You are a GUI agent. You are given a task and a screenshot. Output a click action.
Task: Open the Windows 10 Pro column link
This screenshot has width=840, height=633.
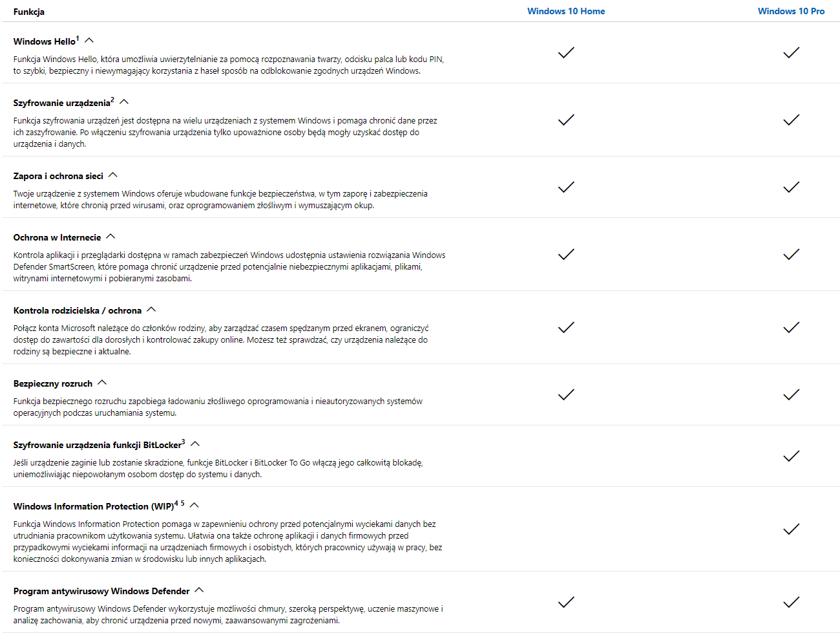point(791,11)
